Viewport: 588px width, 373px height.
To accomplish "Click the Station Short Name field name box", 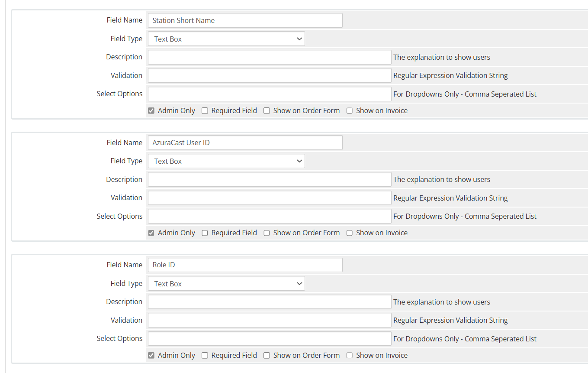I will pos(245,20).
